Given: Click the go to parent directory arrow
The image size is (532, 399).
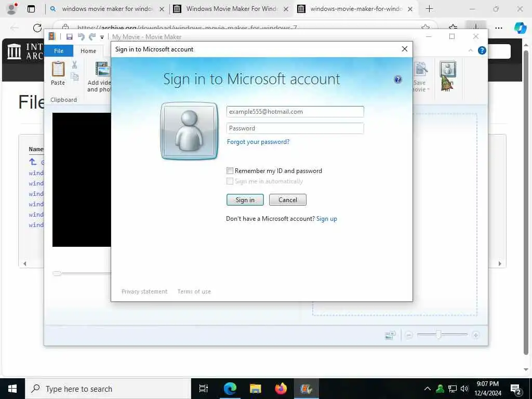Looking at the screenshot, I should pyautogui.click(x=33, y=162).
